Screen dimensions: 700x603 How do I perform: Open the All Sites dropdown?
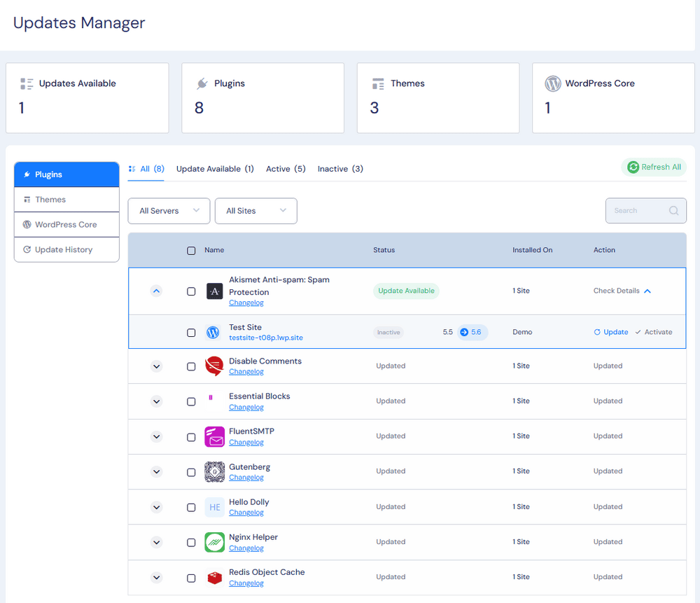point(255,211)
